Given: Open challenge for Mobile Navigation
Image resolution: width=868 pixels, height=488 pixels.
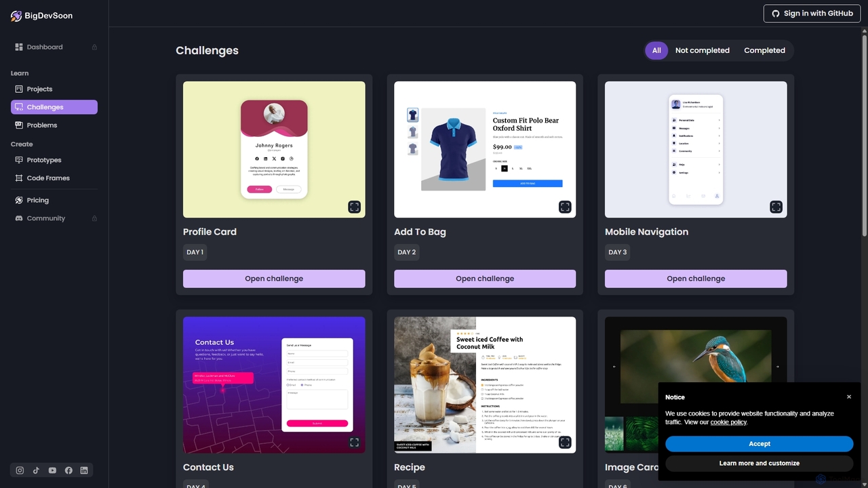Looking at the screenshot, I should [x=696, y=279].
